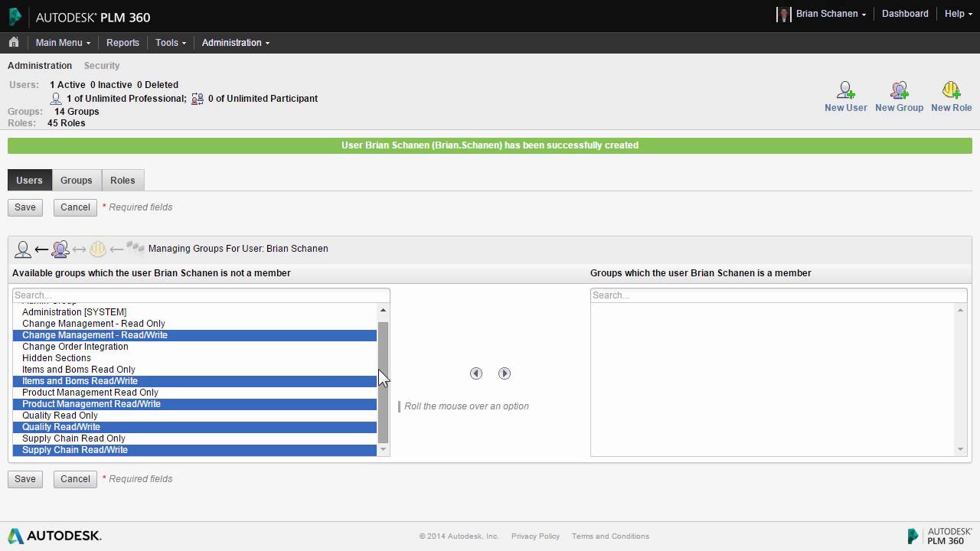
Task: Deselect Product Management Read/Write group
Action: point(194,404)
